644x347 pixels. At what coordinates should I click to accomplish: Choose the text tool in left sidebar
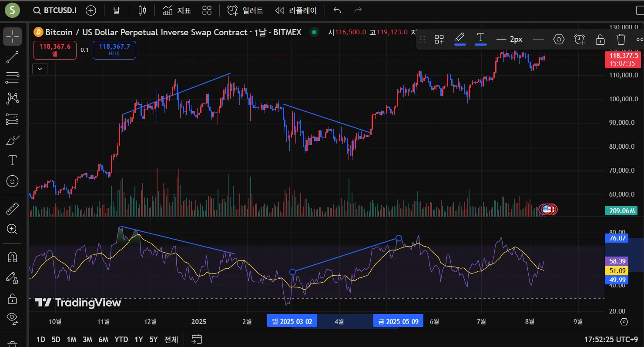coord(12,160)
